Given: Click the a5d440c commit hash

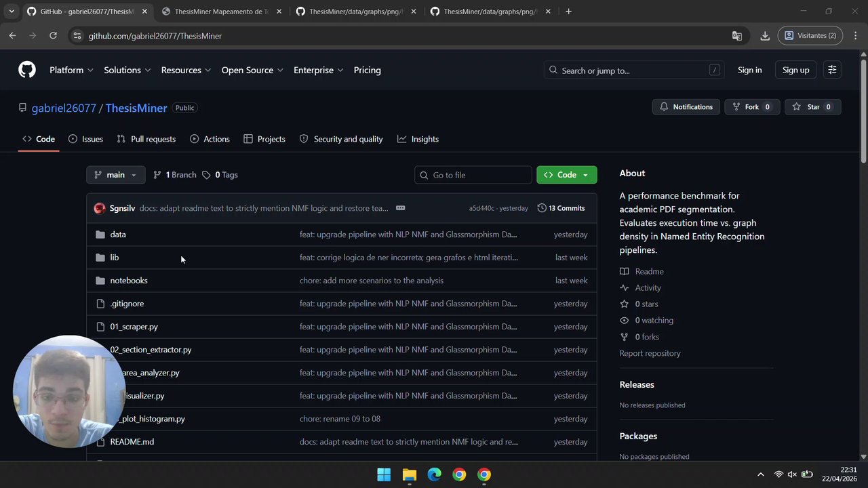Looking at the screenshot, I should [x=481, y=208].
